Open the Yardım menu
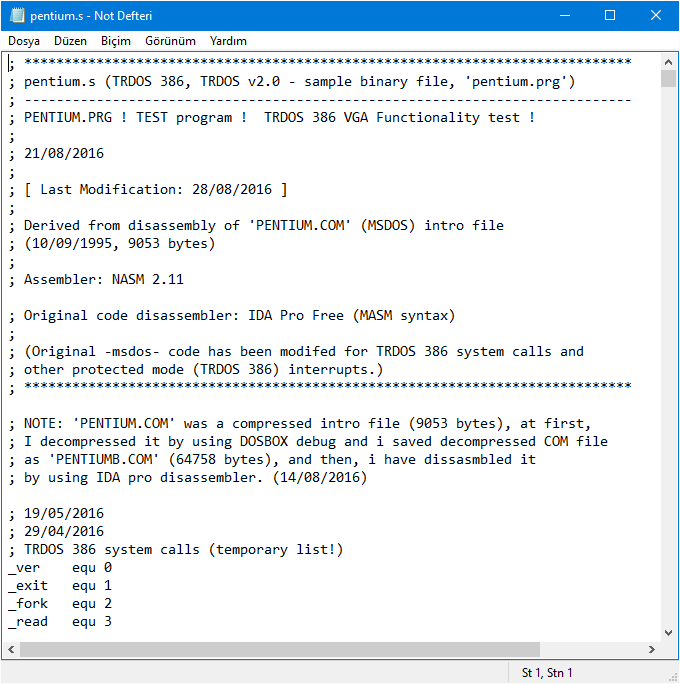This screenshot has height=684, width=680. tap(228, 41)
